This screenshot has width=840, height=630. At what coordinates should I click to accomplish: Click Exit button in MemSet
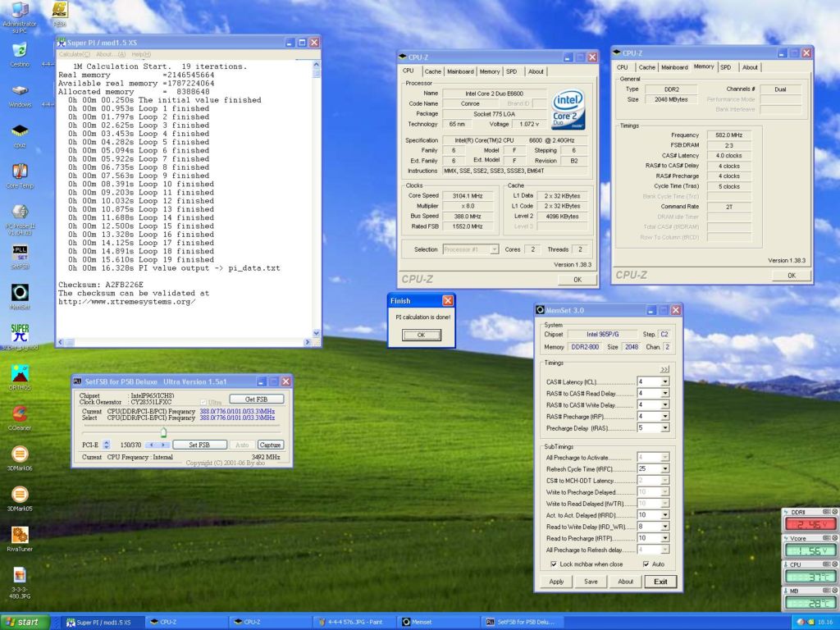coord(660,582)
